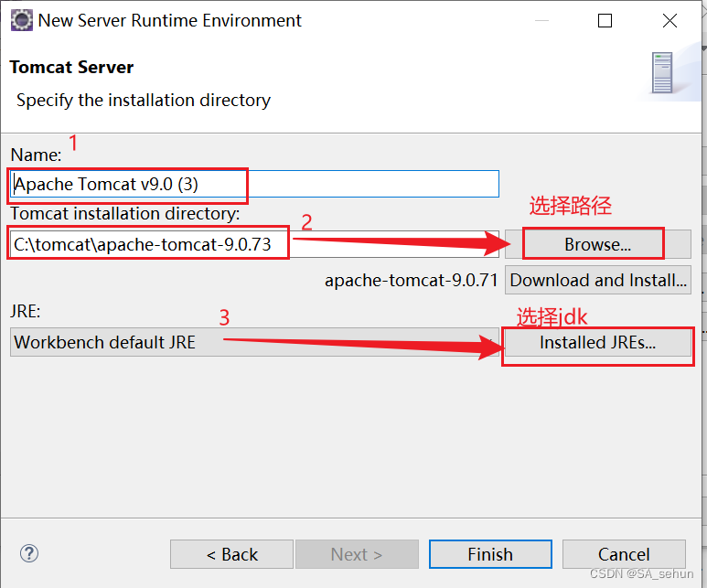Click the Finish button
The height and width of the screenshot is (588, 707).
[x=490, y=554]
